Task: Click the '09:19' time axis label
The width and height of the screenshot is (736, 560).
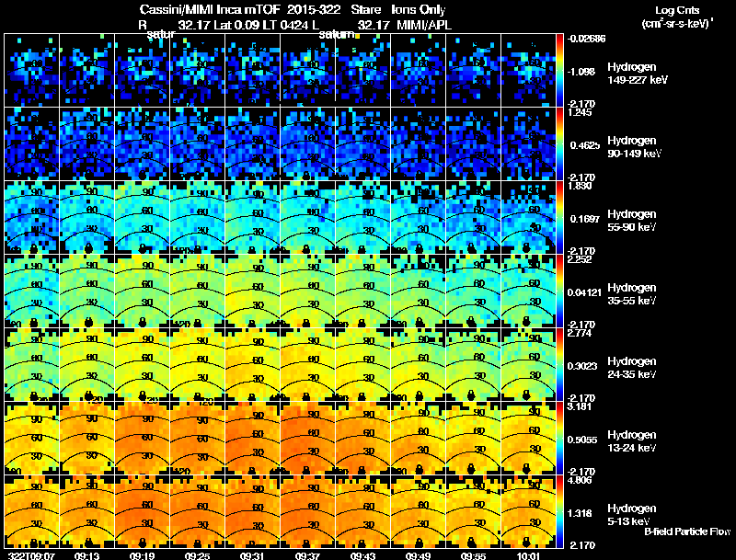Action: tap(142, 555)
